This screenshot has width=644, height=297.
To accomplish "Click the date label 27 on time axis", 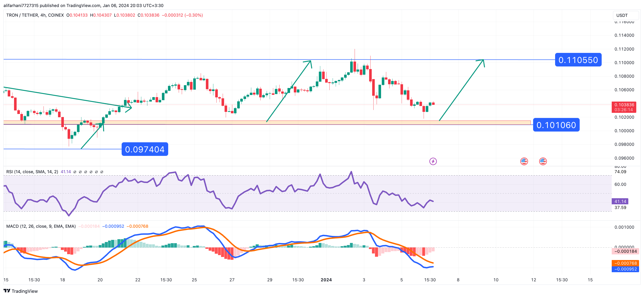I will pos(232,280).
